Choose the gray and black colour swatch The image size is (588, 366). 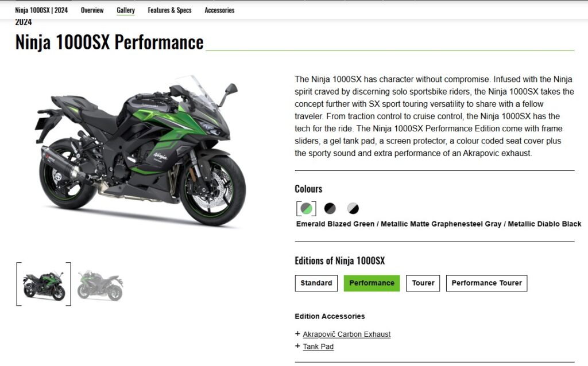point(330,208)
